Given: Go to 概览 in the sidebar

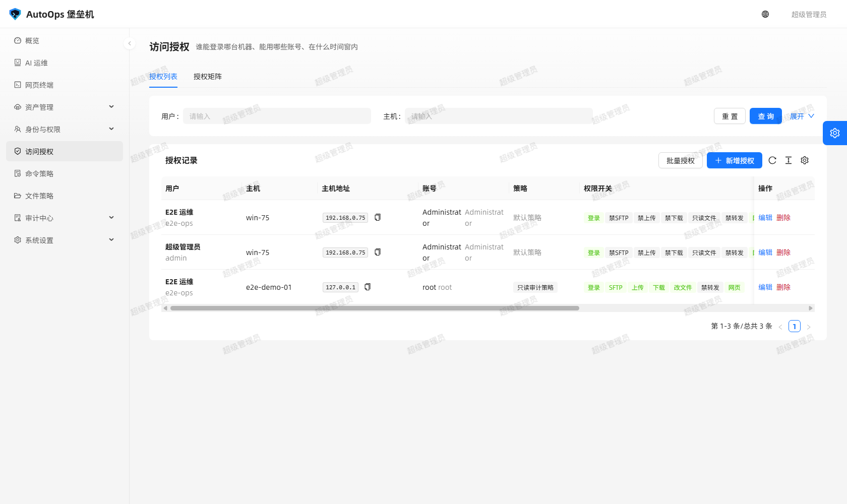Looking at the screenshot, I should click(x=65, y=41).
